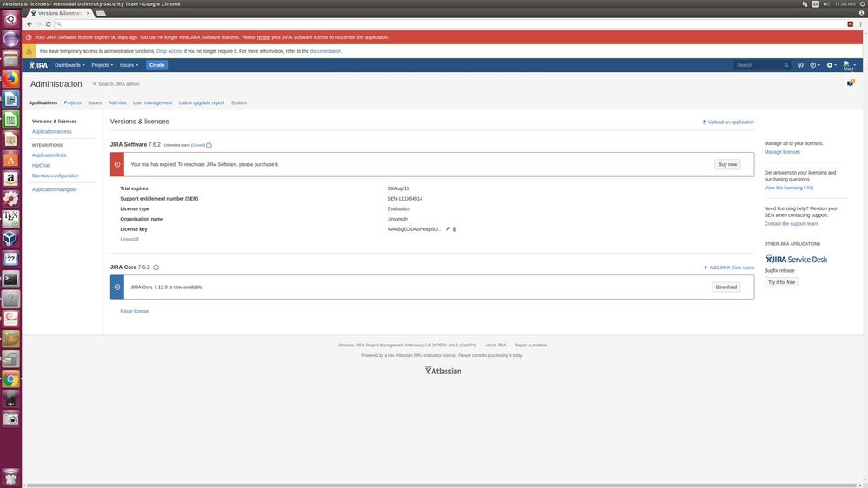Open the Chrome profile icon at top right
This screenshot has width=868, height=488.
point(861,13)
